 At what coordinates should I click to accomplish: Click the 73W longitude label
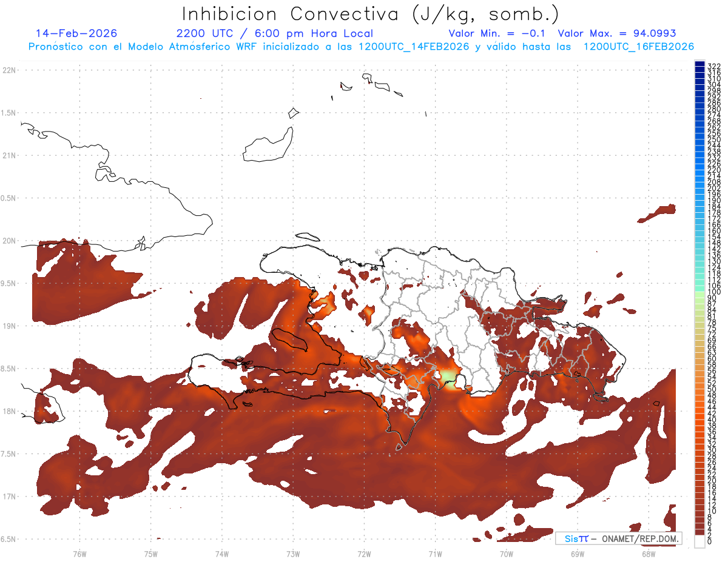293,554
